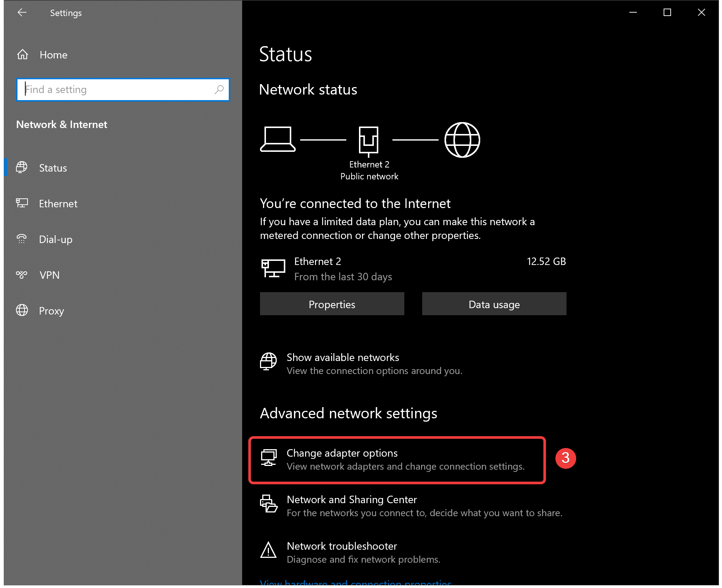Minimize the Settings window
Viewport: 722px width, 588px height.
point(633,13)
